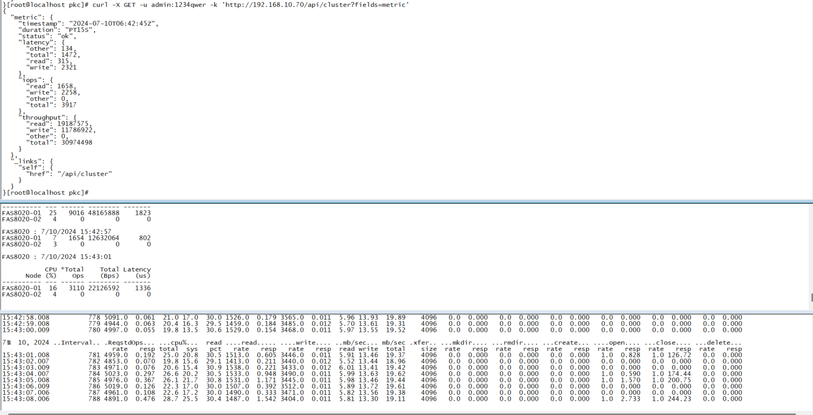Click the 15:43:04.007 row timestamp

pos(26,374)
